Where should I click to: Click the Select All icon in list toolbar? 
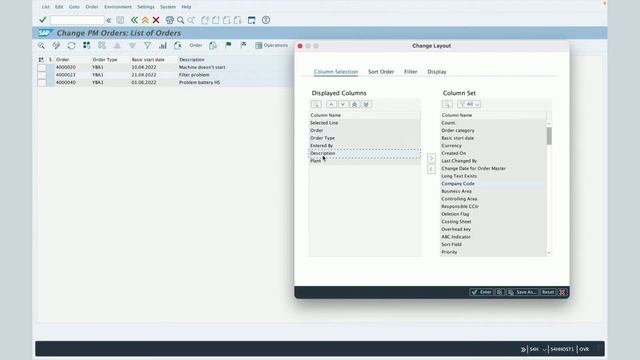pyautogui.click(x=87, y=45)
